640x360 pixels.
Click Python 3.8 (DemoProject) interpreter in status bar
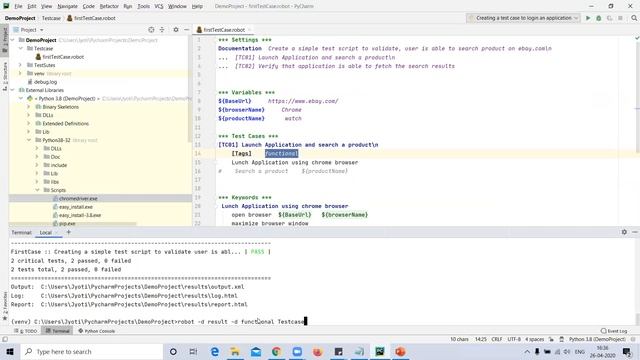[x=597, y=339]
